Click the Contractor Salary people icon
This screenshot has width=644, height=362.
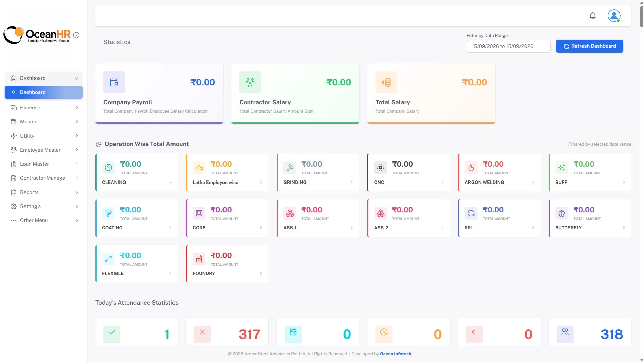point(250,82)
